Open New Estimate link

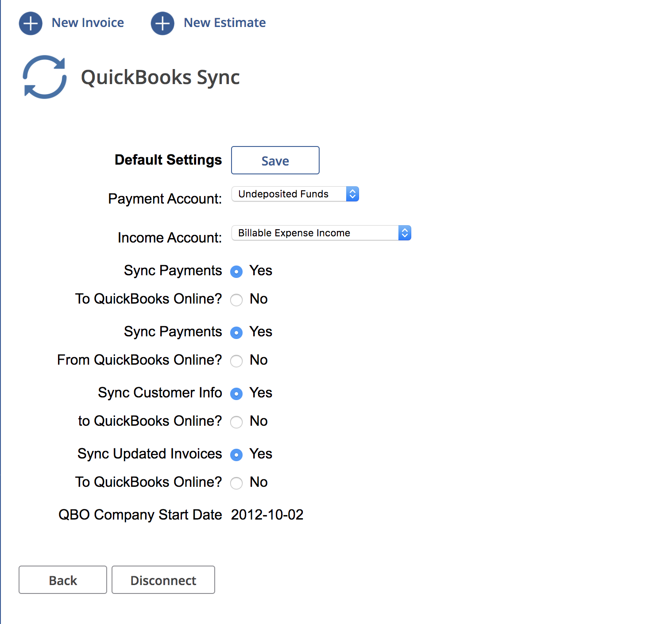(224, 23)
